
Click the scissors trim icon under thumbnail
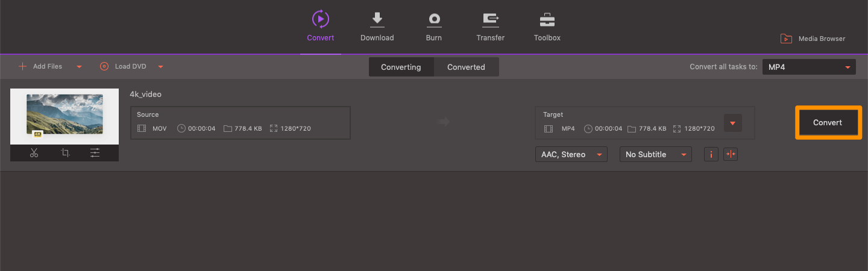(34, 153)
